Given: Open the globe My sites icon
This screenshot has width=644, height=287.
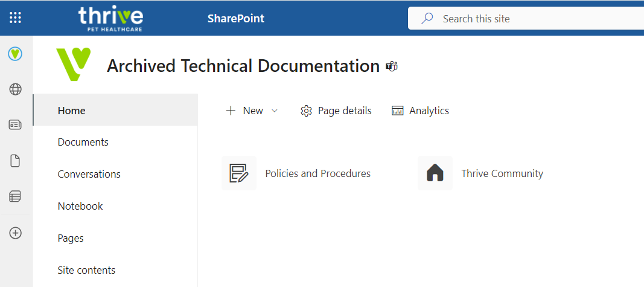Looking at the screenshot, I should tap(16, 89).
